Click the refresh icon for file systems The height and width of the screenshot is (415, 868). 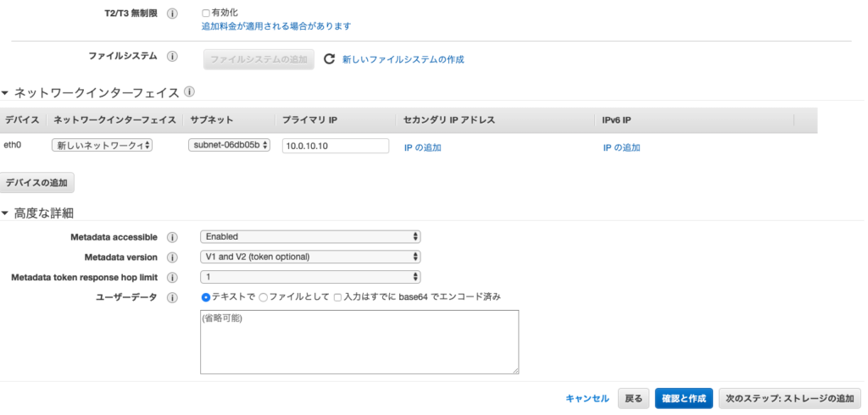coord(331,59)
